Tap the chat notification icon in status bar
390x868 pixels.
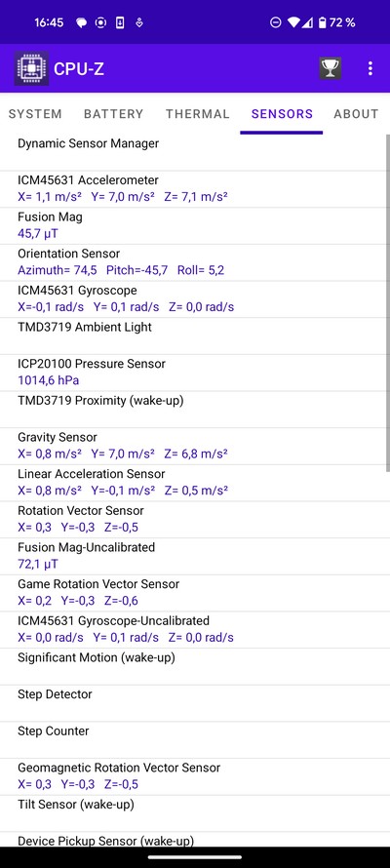pos(81,22)
